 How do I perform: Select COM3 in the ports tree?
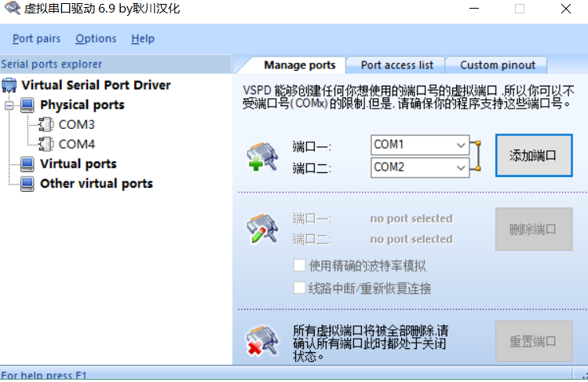coord(76,125)
